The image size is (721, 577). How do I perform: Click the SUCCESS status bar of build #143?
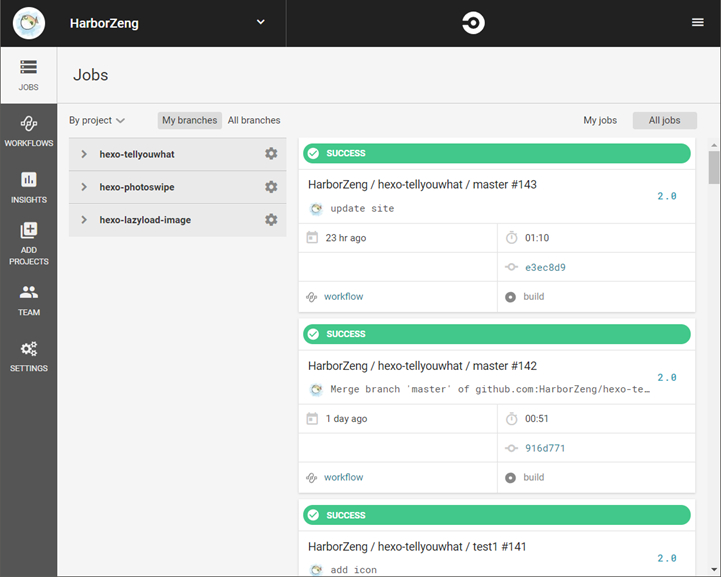497,153
